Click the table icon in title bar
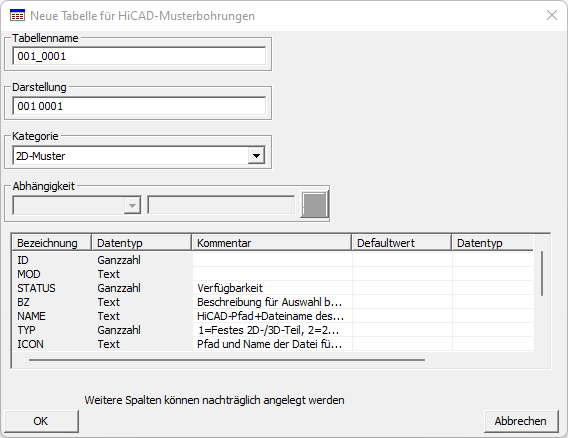 pyautogui.click(x=17, y=16)
